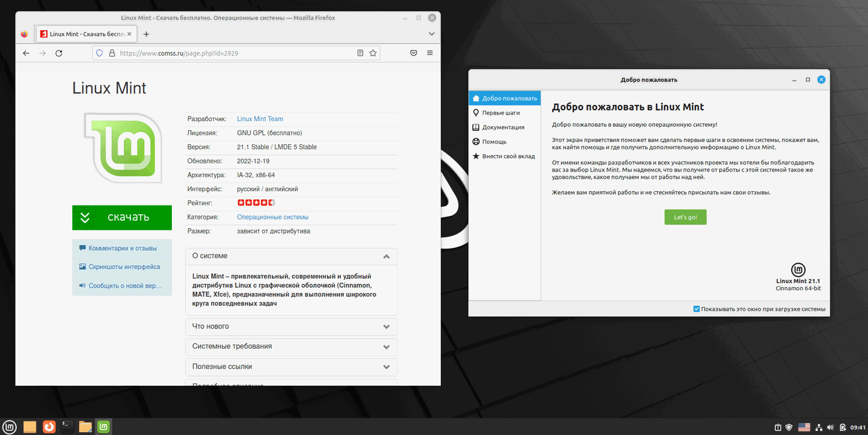Select Первые шаги in welcome sidebar
868x435 pixels.
(505, 113)
